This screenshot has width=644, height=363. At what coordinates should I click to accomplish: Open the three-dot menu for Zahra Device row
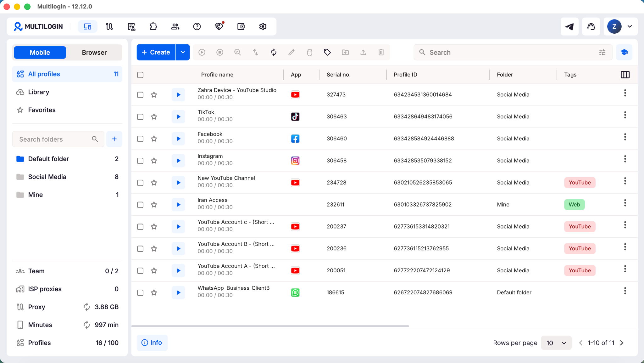point(625,93)
